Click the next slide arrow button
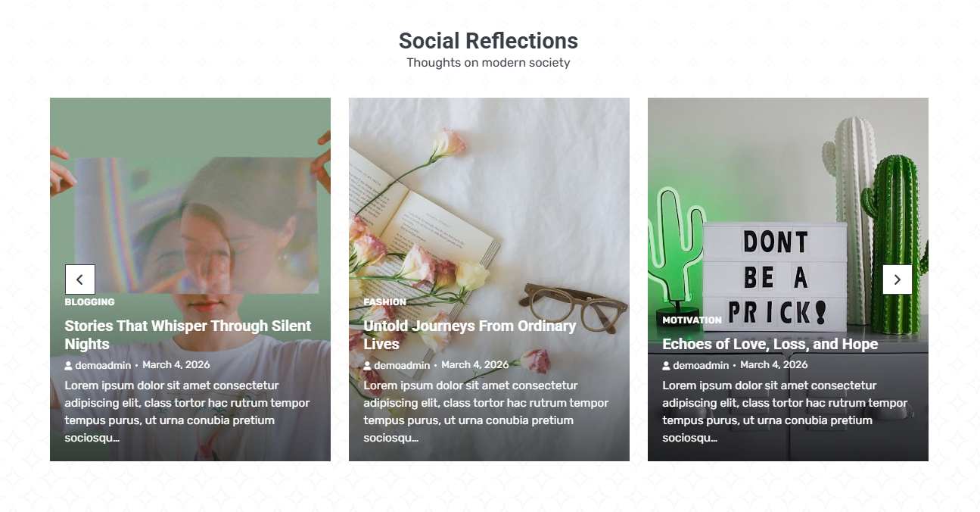 [898, 279]
